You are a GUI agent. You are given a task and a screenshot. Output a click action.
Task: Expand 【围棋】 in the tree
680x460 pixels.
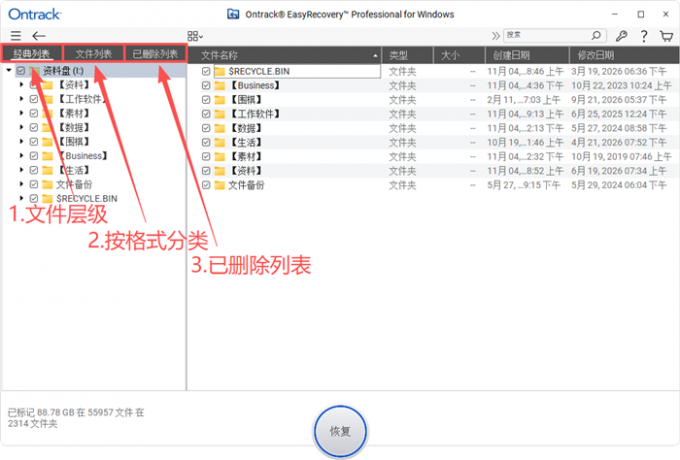pyautogui.click(x=21, y=142)
